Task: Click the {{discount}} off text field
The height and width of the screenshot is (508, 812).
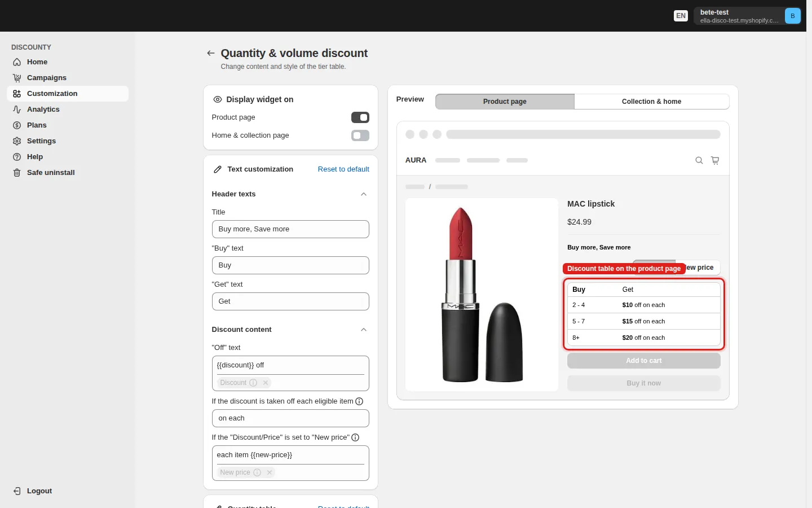Action: 290,365
